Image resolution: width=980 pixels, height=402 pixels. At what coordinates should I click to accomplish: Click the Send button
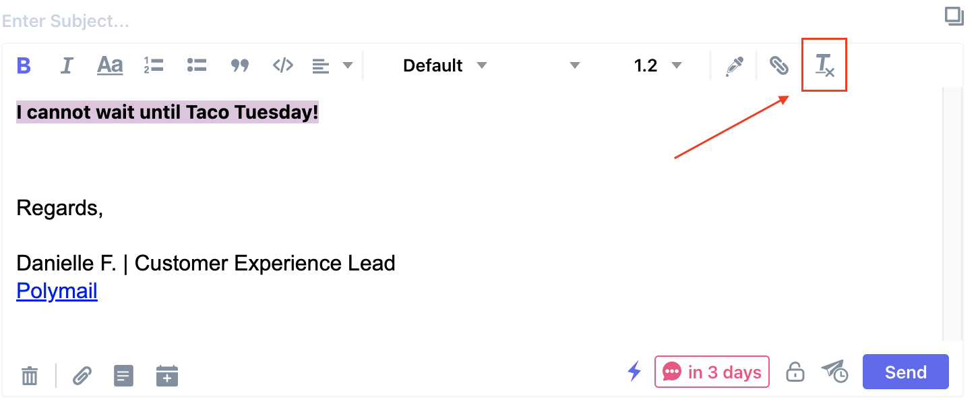(x=905, y=372)
